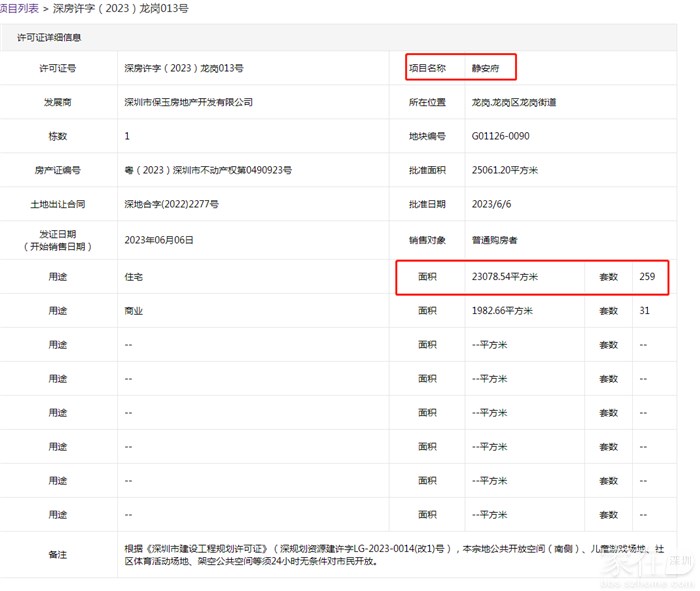The width and height of the screenshot is (700, 591).
Task: Click sales target value 普通购房者
Action: [494, 240]
